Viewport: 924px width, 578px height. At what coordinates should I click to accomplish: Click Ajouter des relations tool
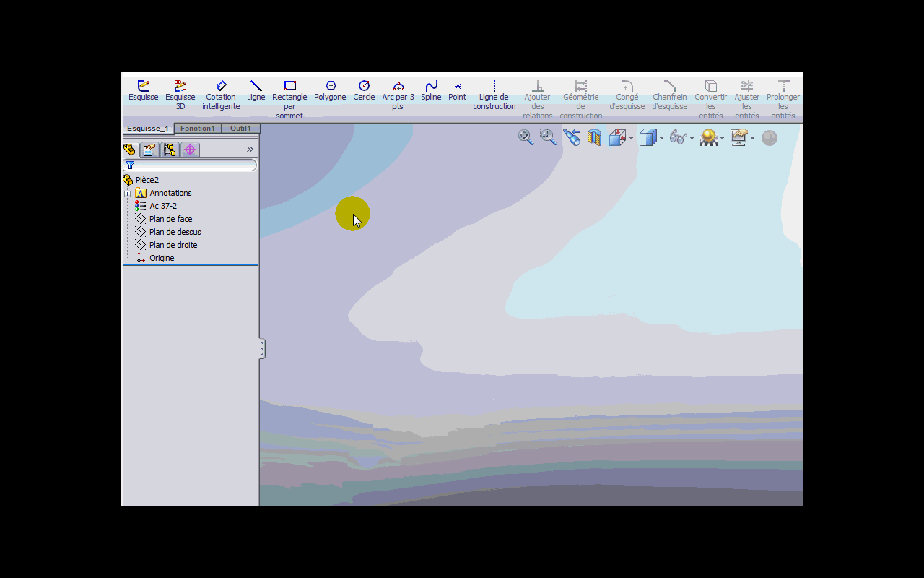(538, 100)
